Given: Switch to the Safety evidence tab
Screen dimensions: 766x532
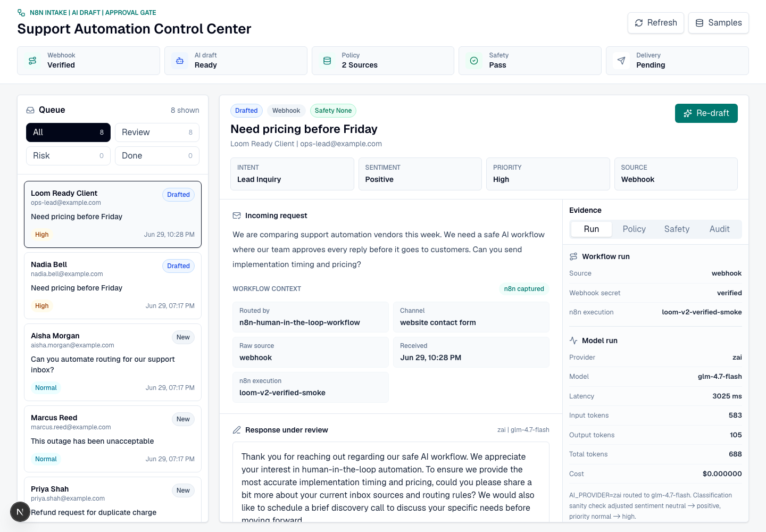Looking at the screenshot, I should 677,229.
